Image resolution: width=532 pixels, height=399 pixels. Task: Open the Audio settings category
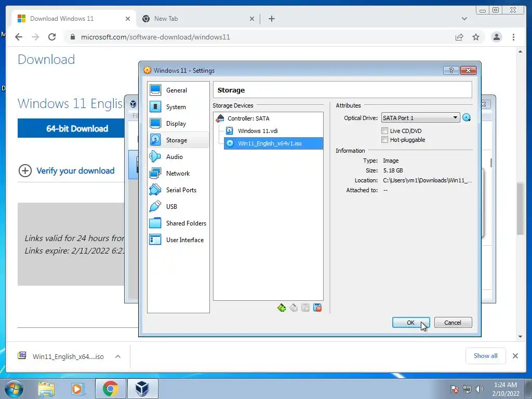(x=179, y=157)
